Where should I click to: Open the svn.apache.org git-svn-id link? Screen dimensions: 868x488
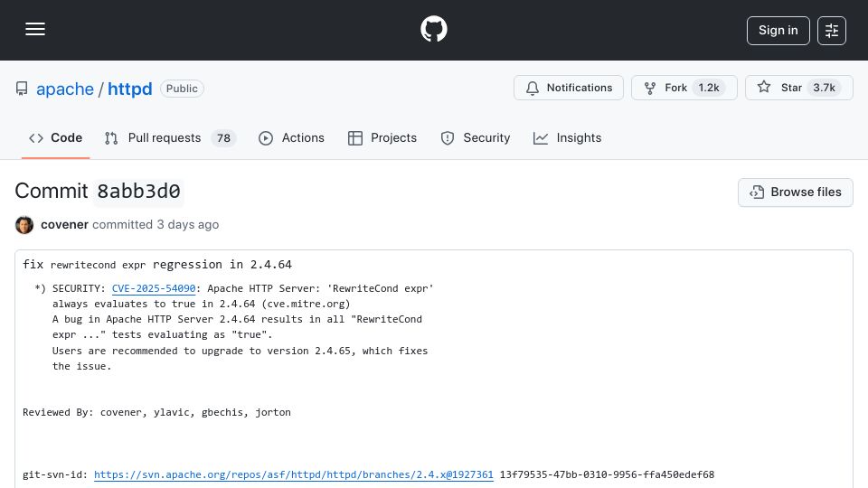[x=293, y=474]
